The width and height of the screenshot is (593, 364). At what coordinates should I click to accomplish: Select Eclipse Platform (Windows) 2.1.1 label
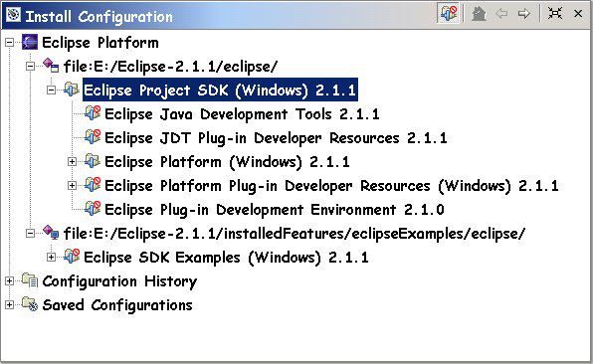[227, 162]
